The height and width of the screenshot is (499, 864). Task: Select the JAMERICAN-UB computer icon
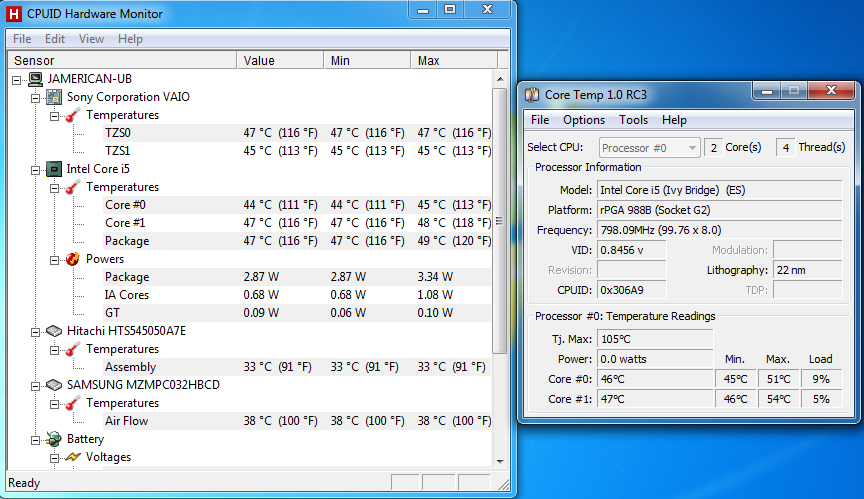click(x=35, y=79)
